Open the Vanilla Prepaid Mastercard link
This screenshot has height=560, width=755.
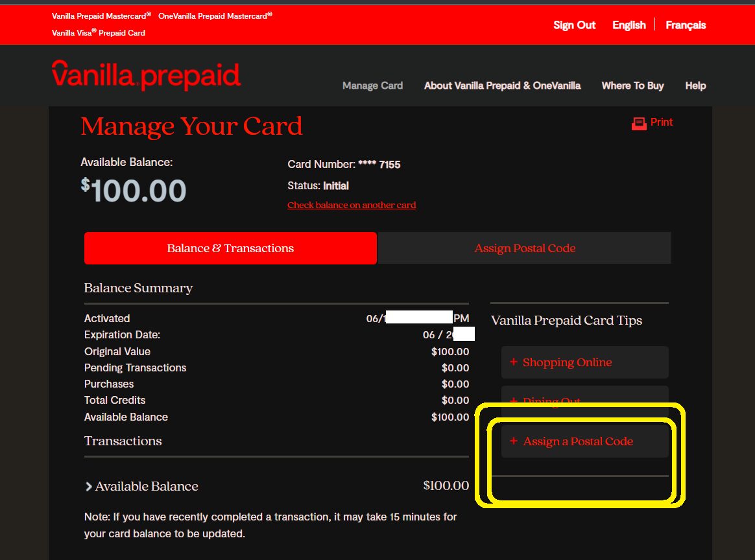click(x=101, y=16)
